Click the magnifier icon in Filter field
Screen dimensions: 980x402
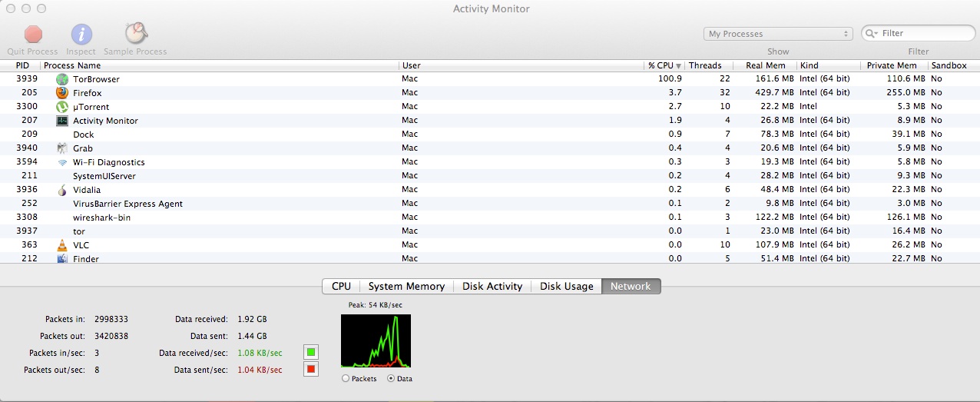point(872,33)
